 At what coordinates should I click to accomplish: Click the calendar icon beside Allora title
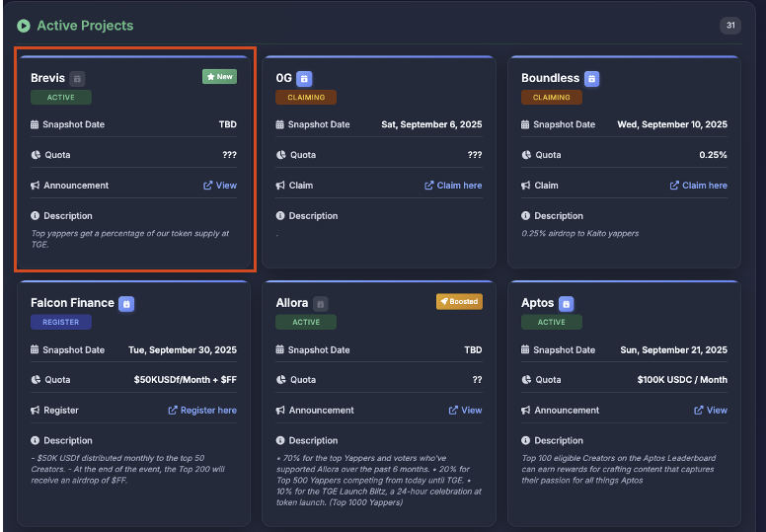coord(321,304)
